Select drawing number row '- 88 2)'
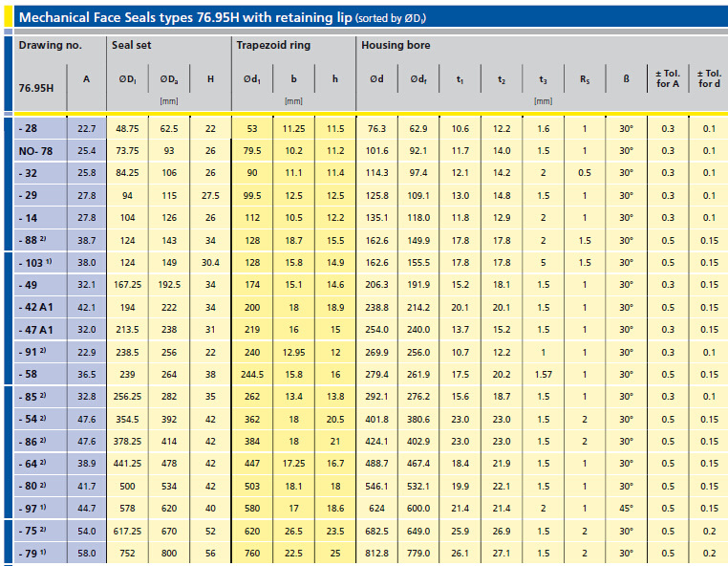The width and height of the screenshot is (728, 566). [x=32, y=240]
